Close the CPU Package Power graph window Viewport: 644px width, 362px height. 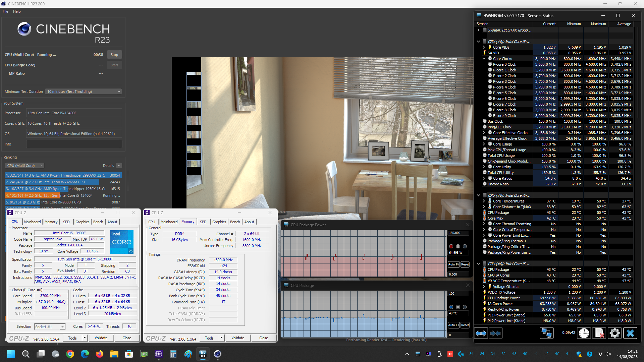[468, 225]
